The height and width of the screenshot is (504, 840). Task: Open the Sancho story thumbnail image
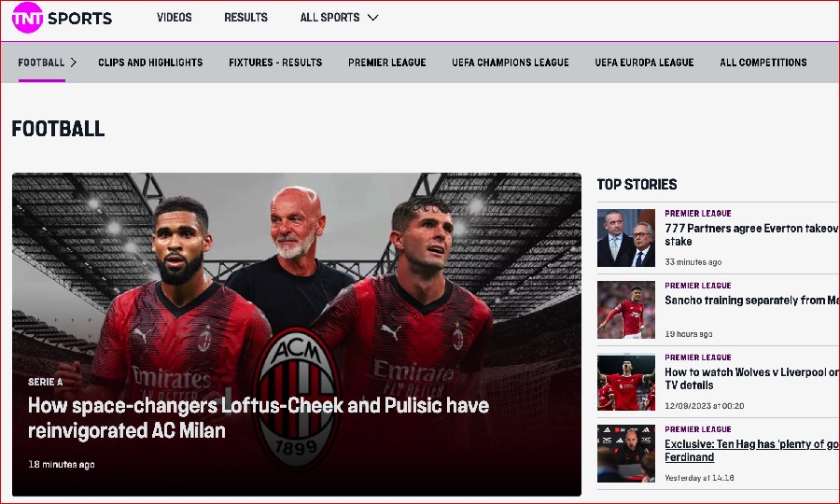[x=625, y=310]
